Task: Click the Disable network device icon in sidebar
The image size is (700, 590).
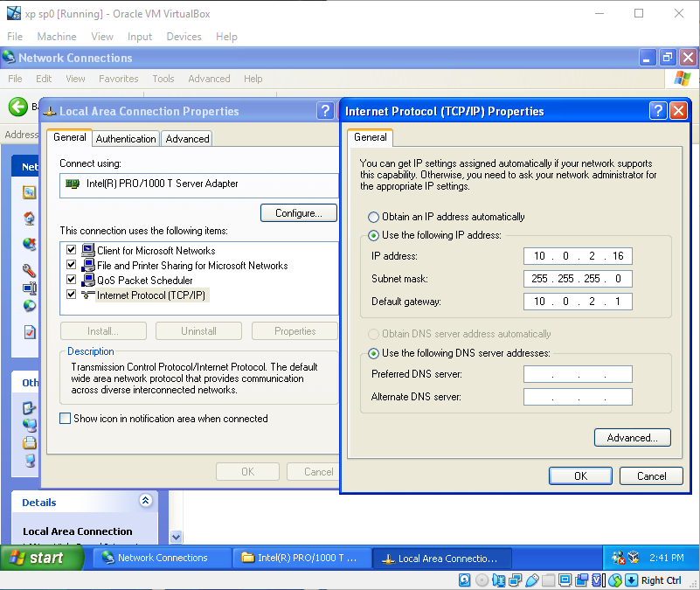Action: point(30,244)
